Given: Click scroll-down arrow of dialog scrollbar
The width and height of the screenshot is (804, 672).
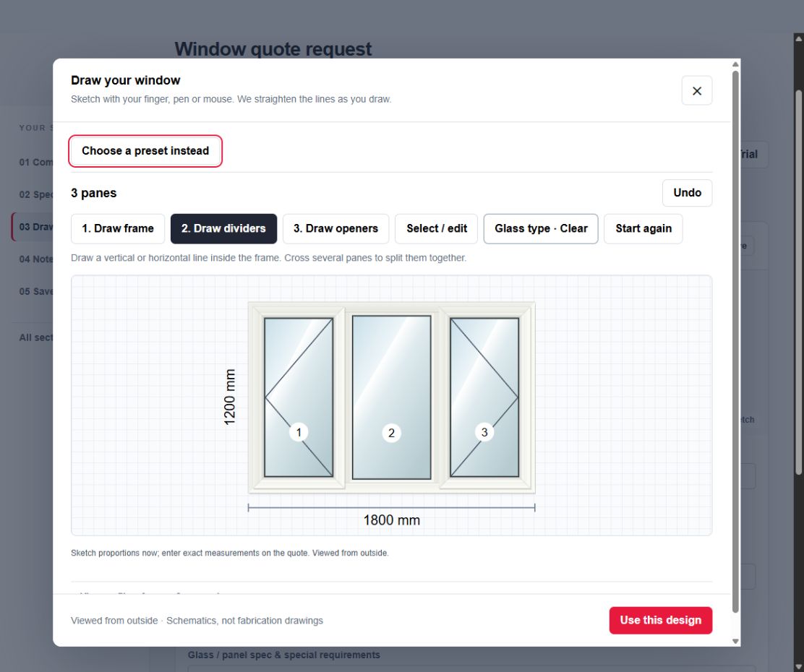Looking at the screenshot, I should pos(735,641).
